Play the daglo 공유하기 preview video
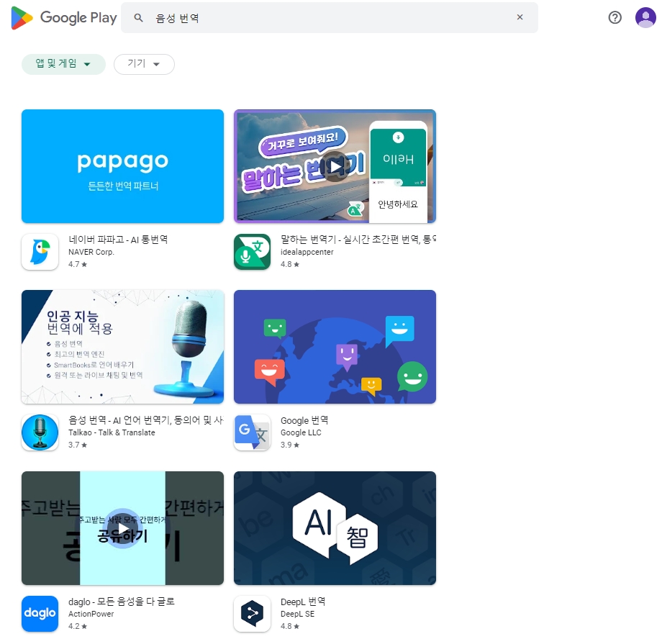This screenshot has width=662, height=644. click(x=122, y=528)
